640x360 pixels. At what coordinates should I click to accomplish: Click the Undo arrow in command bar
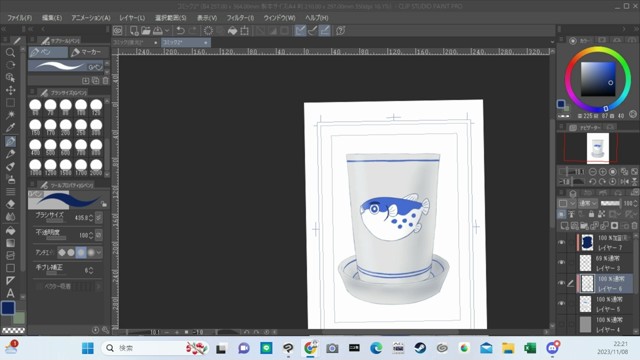[180, 31]
